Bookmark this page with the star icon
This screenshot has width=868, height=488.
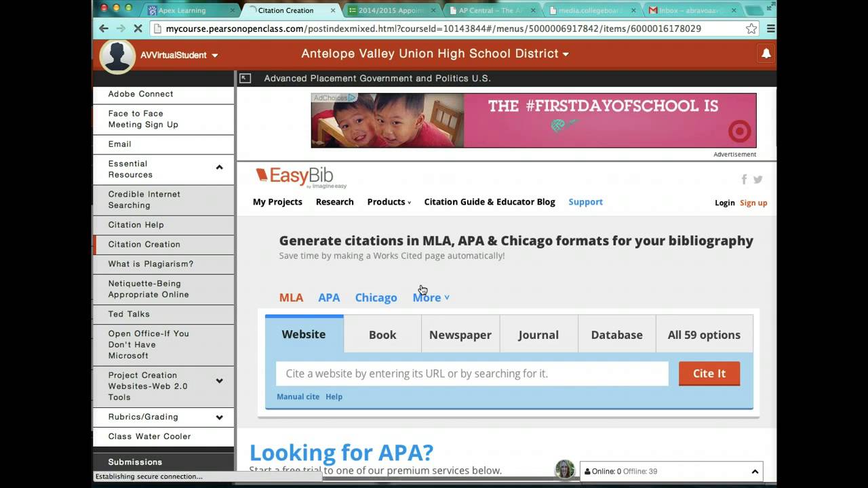[751, 28]
